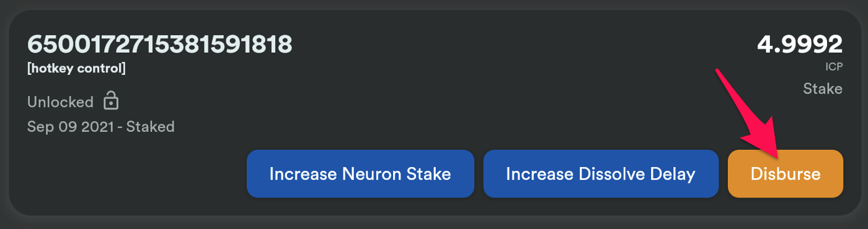Select the Increase Dissolve Delay button
868x229 pixels.
point(601,174)
